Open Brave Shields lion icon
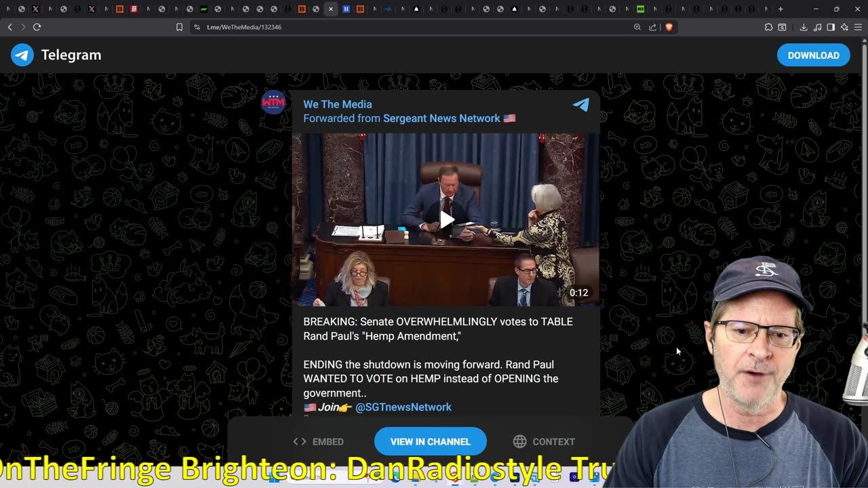 [x=669, y=27]
